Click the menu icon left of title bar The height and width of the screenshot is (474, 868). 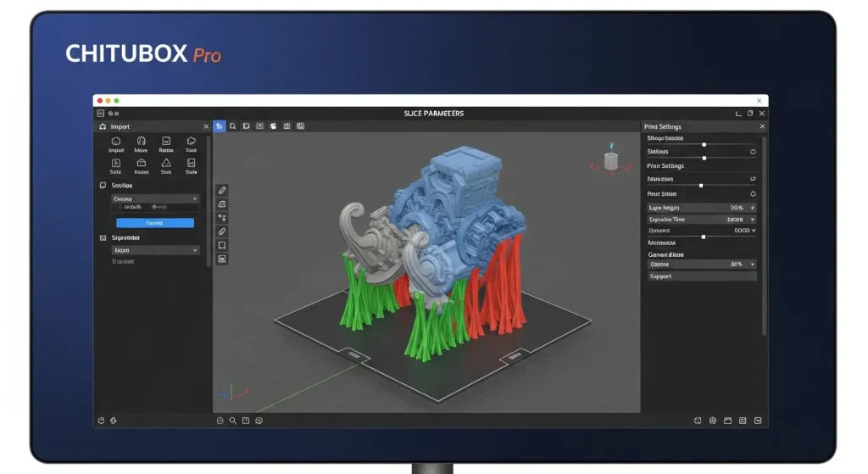point(101,113)
